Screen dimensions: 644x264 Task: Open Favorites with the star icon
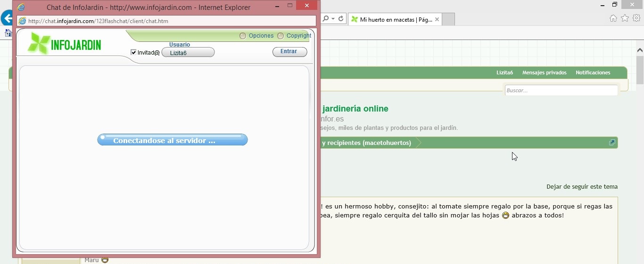(x=625, y=18)
